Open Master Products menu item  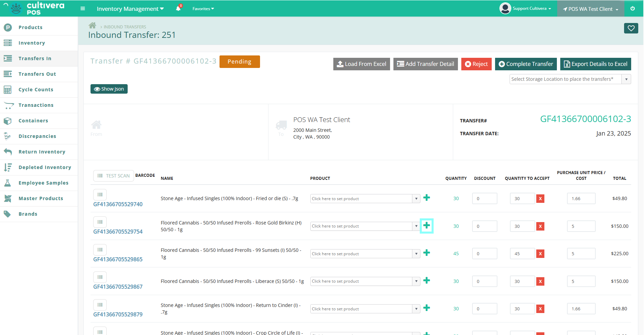39,198
